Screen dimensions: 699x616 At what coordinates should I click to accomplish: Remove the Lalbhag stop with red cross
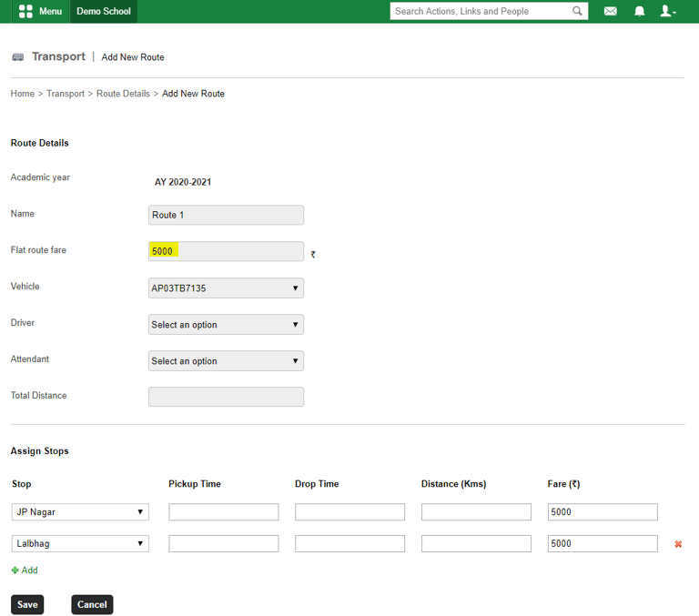click(x=678, y=544)
